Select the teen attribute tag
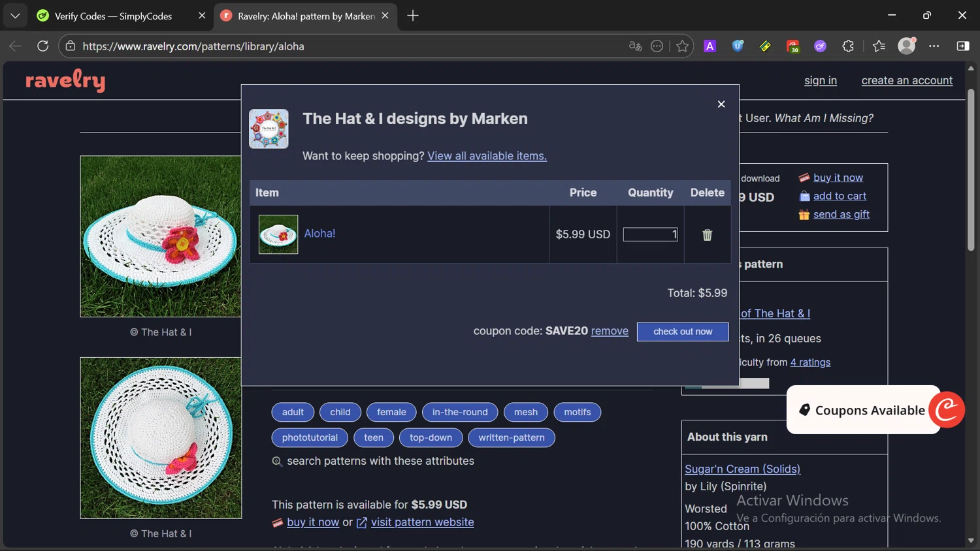This screenshot has width=980, height=551. 374,437
